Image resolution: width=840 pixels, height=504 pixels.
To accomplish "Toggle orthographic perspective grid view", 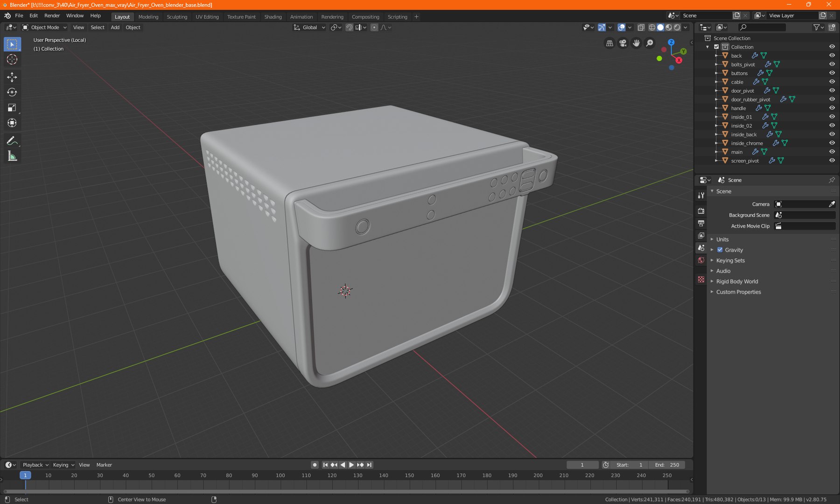I will [609, 43].
